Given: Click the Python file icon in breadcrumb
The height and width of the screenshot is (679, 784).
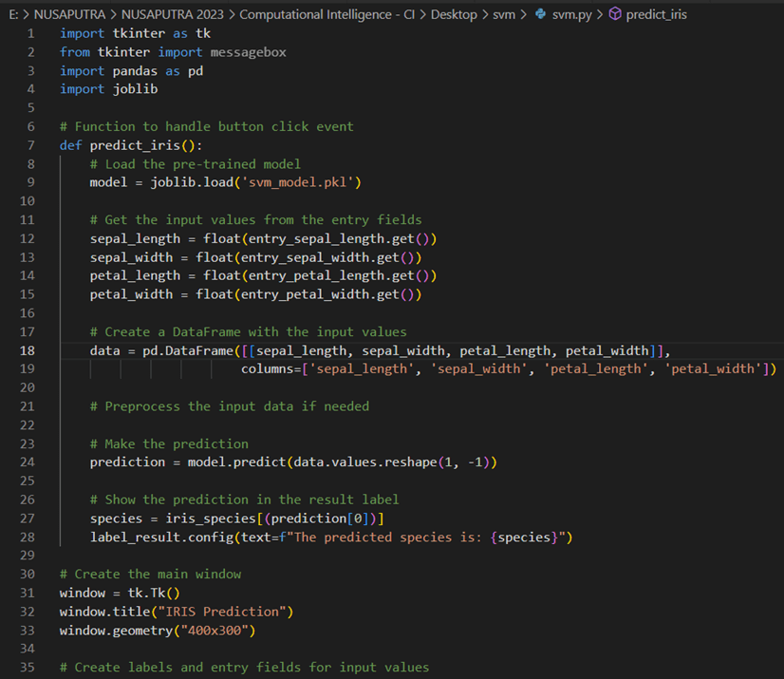Looking at the screenshot, I should coord(541,14).
